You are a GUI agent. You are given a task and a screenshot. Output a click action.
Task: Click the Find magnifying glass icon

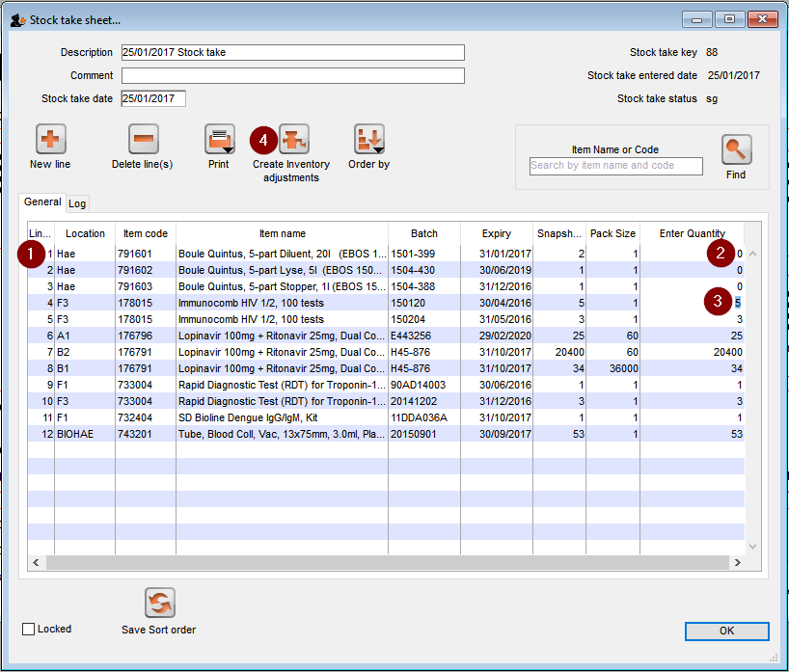point(736,150)
